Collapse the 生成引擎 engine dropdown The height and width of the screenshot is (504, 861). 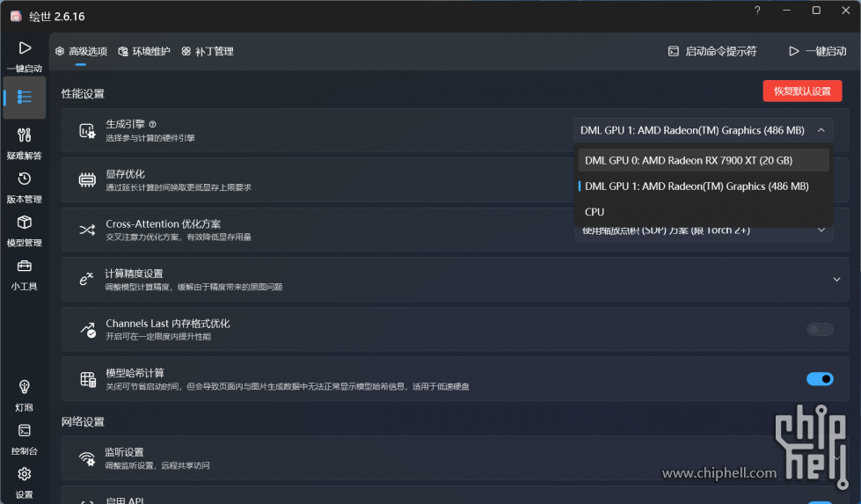[703, 130]
